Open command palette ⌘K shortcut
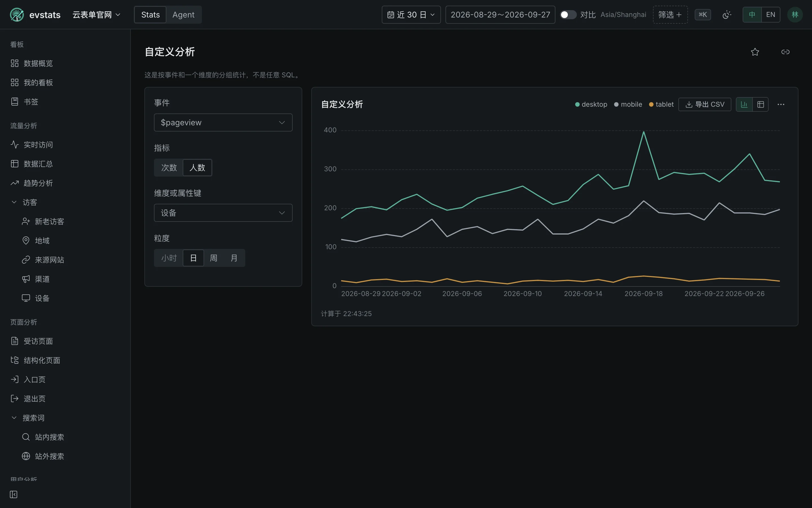 [703, 14]
